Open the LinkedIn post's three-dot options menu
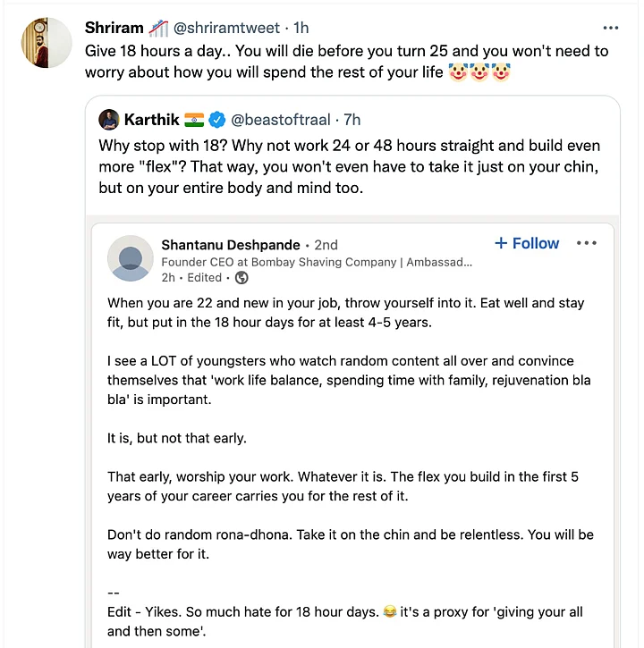Viewport: 644px width, 648px height. pos(587,243)
